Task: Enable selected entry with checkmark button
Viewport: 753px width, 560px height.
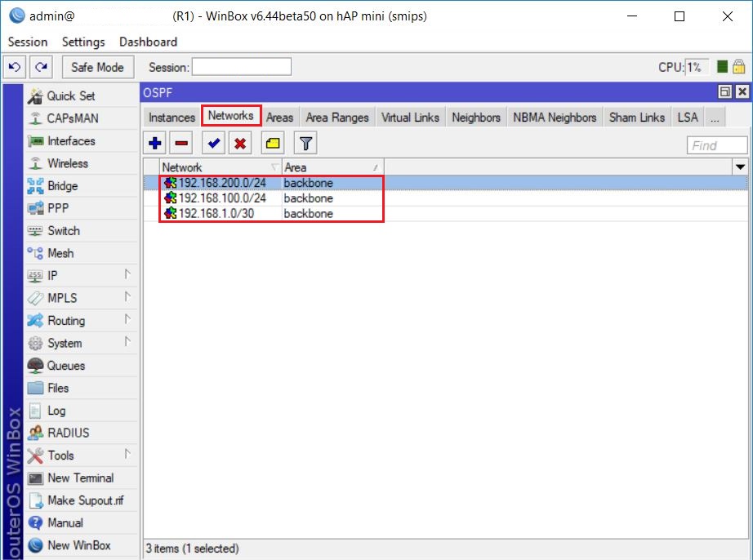Action: point(214,143)
